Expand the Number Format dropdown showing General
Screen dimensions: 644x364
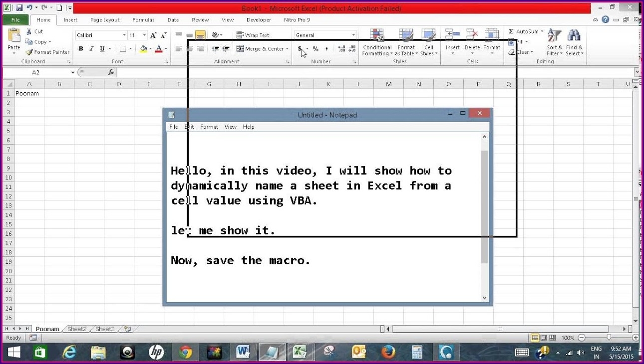tap(353, 35)
